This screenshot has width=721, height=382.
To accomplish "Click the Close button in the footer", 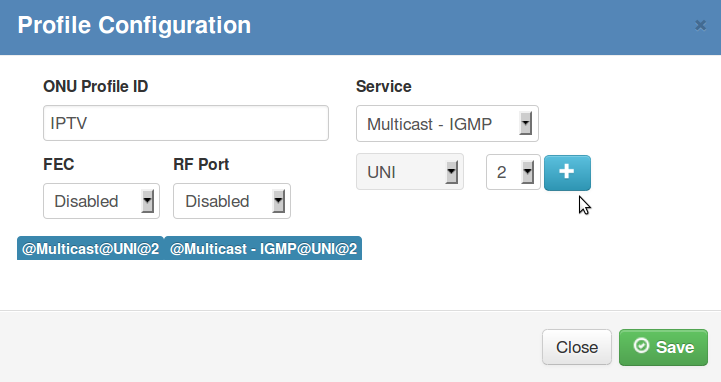I will point(577,347).
